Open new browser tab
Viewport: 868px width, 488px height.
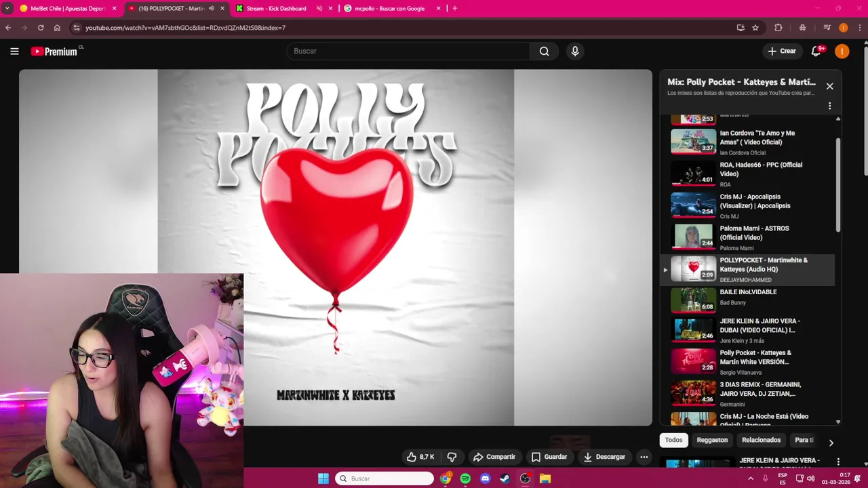454,8
